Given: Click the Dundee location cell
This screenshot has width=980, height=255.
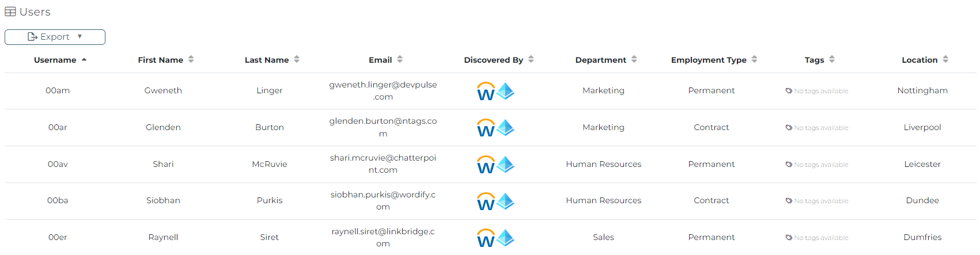Looking at the screenshot, I should point(922,200).
